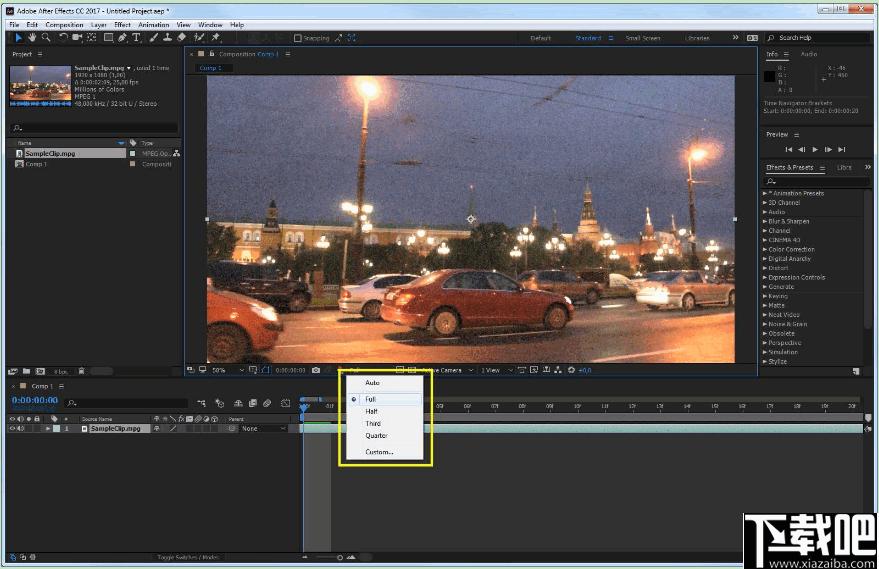Click Toggle Switches / Modes button
This screenshot has width=879, height=569.
click(188, 557)
